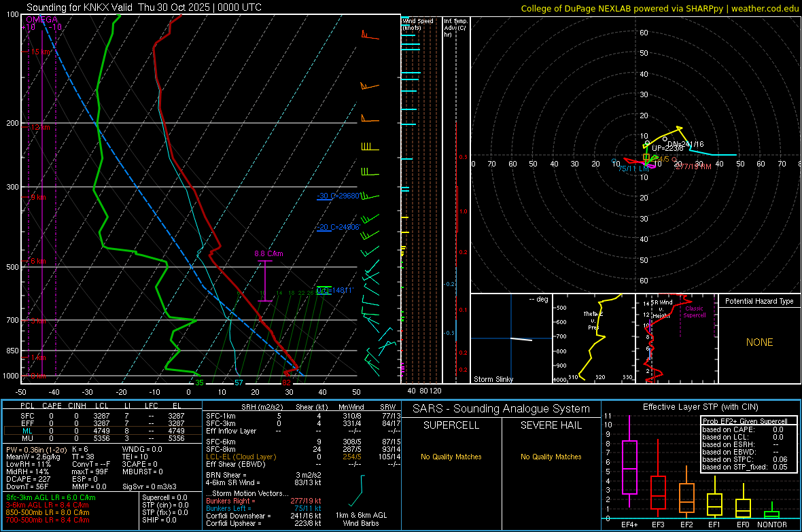
Task: Select the OMEGA label on the skew-T
Action: (42, 20)
